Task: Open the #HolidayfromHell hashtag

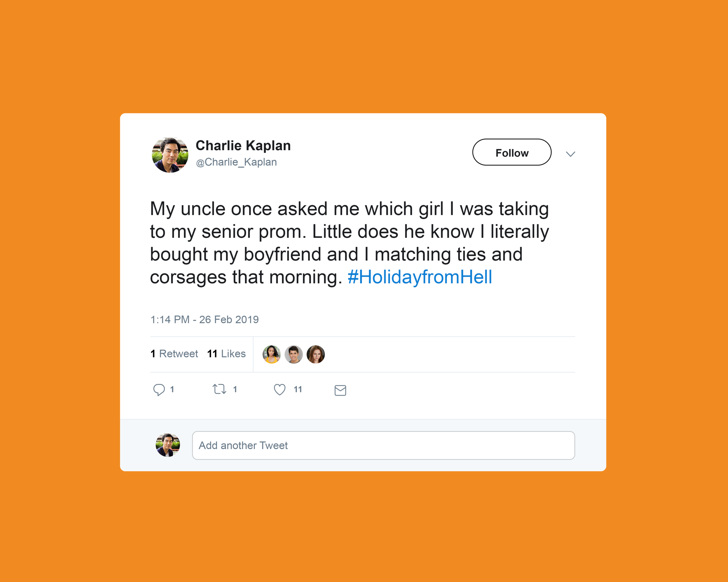Action: pos(420,277)
